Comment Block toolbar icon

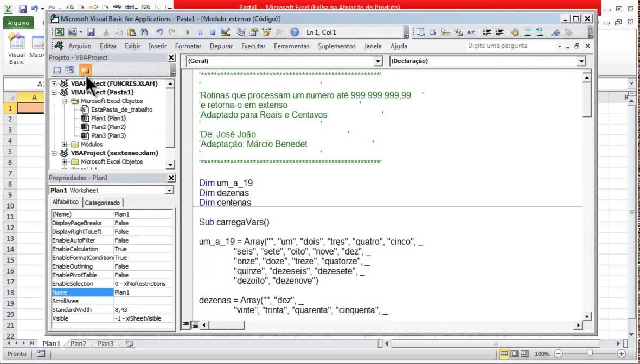click(527, 32)
